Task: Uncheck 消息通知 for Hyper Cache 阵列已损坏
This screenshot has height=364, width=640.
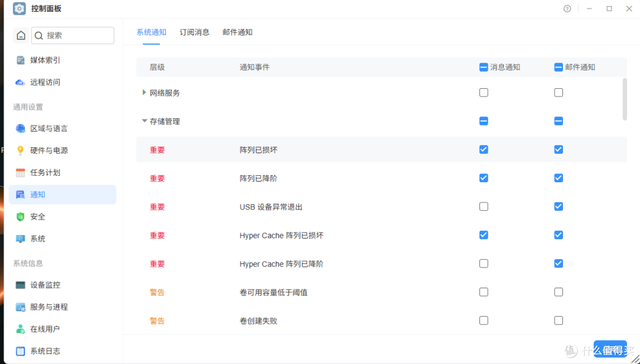Action: pyautogui.click(x=484, y=235)
